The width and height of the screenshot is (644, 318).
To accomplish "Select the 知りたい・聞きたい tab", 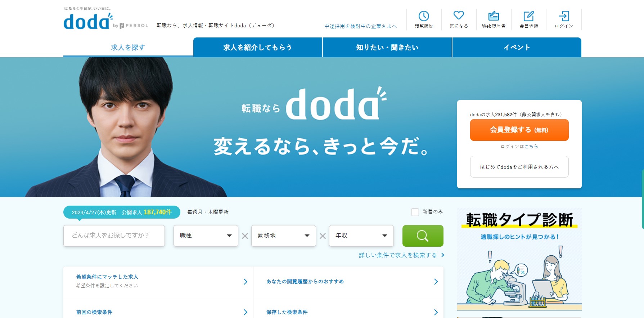I will coord(387,48).
